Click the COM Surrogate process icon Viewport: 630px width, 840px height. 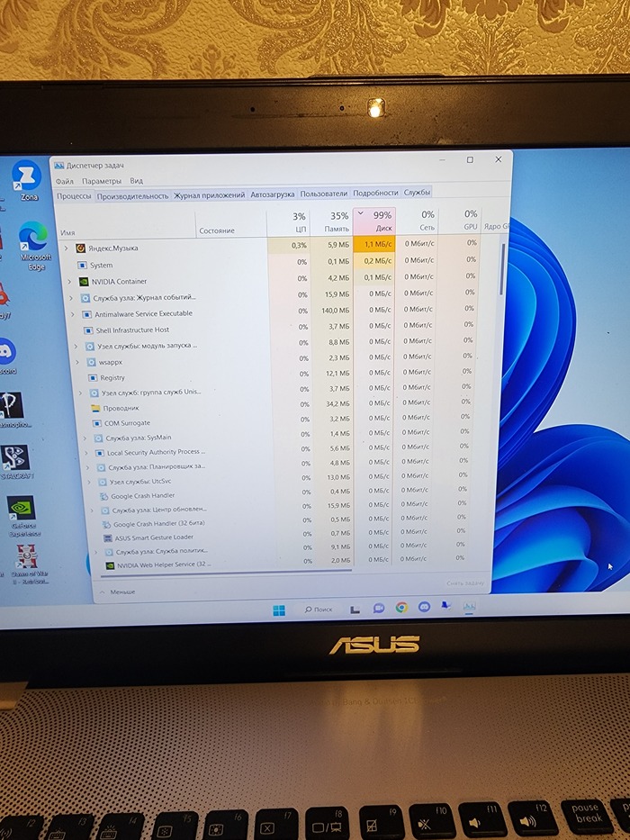[x=97, y=423]
